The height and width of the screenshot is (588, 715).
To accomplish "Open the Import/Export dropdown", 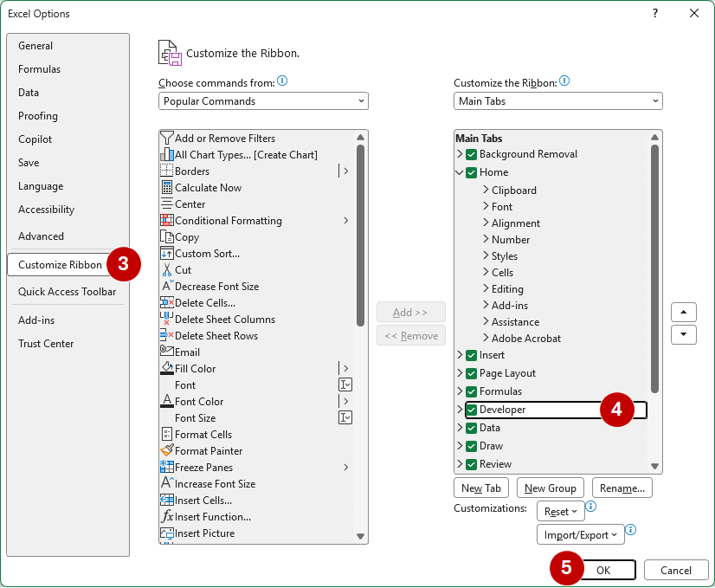I will coord(580,534).
